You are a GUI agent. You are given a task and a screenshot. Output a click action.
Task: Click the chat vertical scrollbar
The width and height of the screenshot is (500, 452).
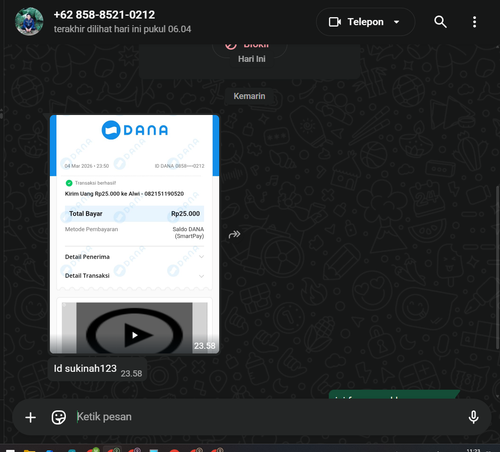click(x=497, y=267)
